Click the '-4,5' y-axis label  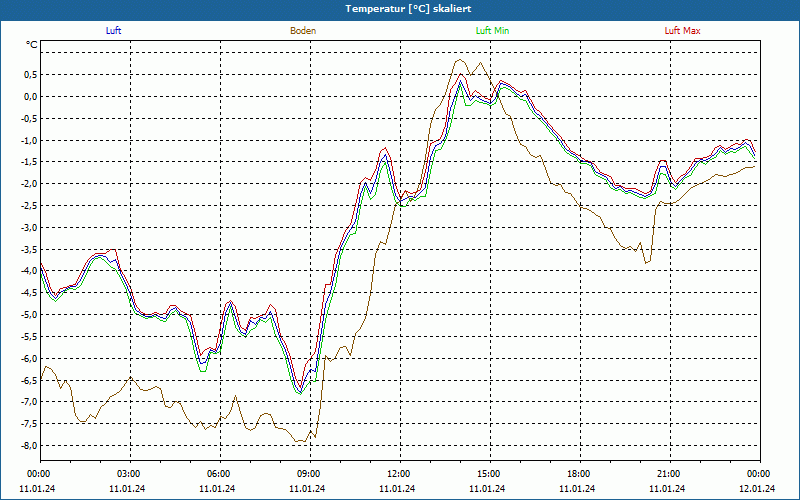pyautogui.click(x=30, y=293)
